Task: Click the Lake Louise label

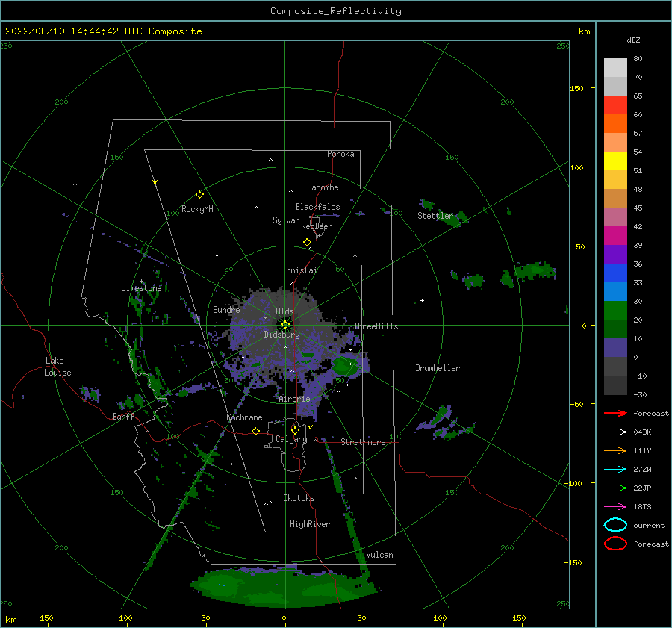Action: tap(57, 367)
